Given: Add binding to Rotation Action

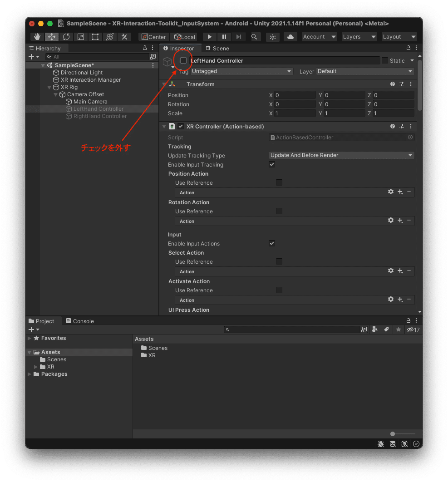Looking at the screenshot, I should 400,221.
